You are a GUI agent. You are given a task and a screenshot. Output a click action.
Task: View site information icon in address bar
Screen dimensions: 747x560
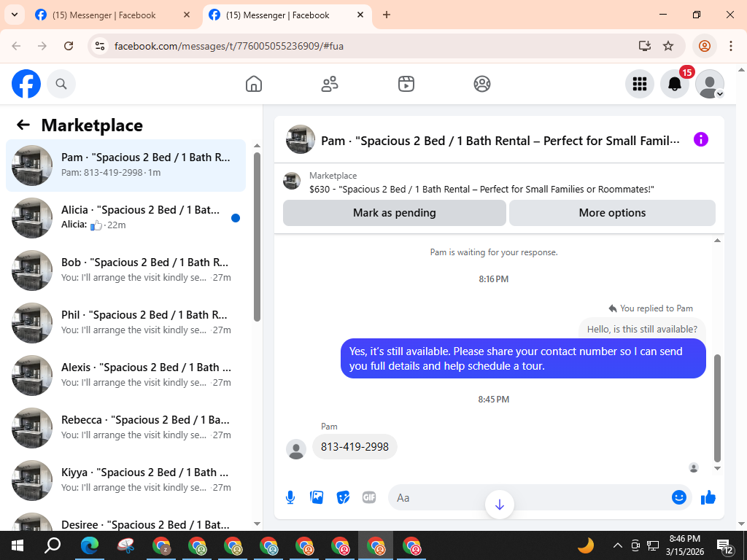click(x=99, y=46)
